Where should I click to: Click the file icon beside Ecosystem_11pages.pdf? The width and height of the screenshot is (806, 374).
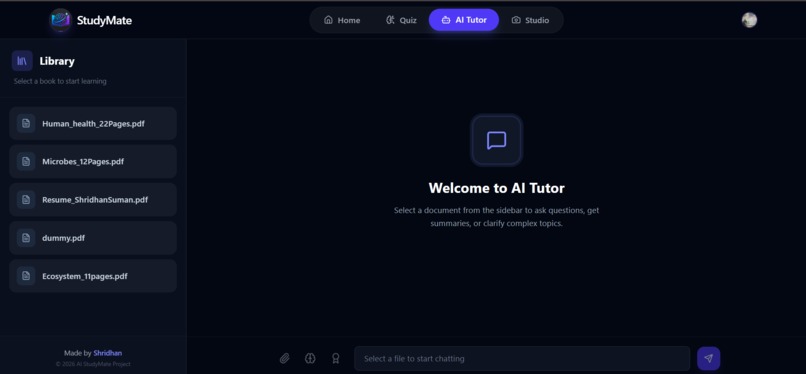(x=26, y=276)
